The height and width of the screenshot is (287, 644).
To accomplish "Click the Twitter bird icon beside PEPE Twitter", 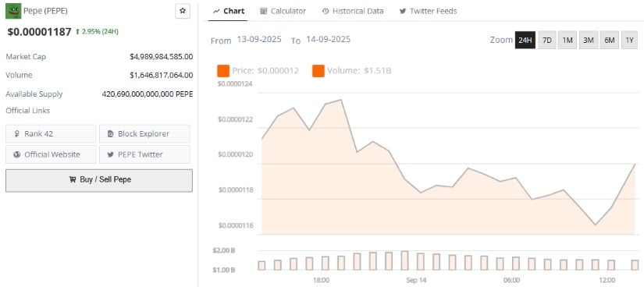I will coord(111,154).
